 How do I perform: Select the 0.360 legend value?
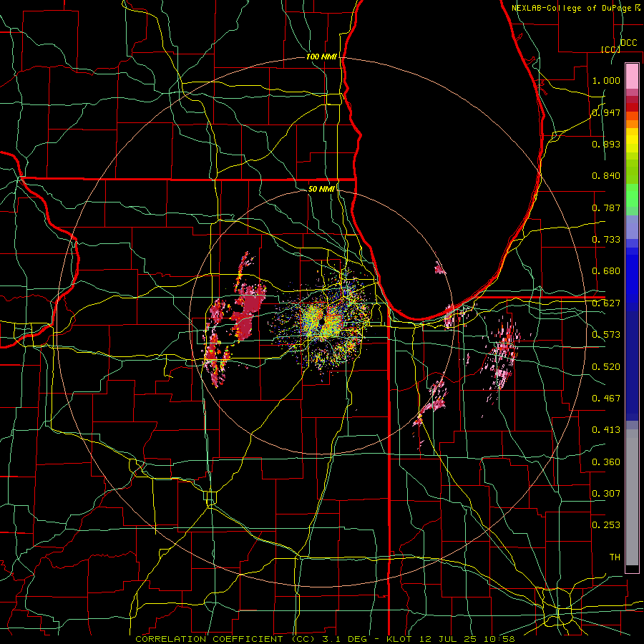[x=606, y=462]
